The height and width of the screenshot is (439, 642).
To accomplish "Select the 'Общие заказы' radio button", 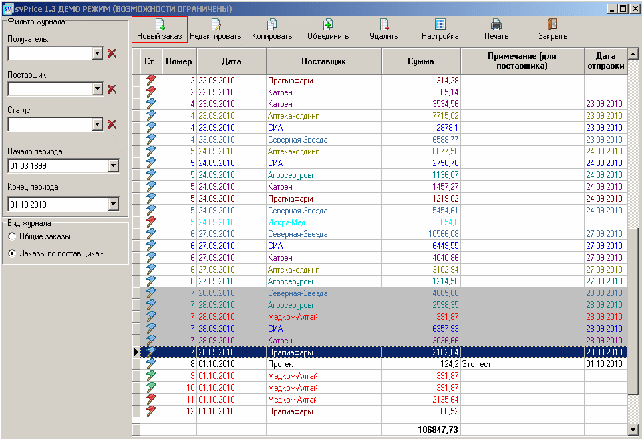I will [x=12, y=237].
